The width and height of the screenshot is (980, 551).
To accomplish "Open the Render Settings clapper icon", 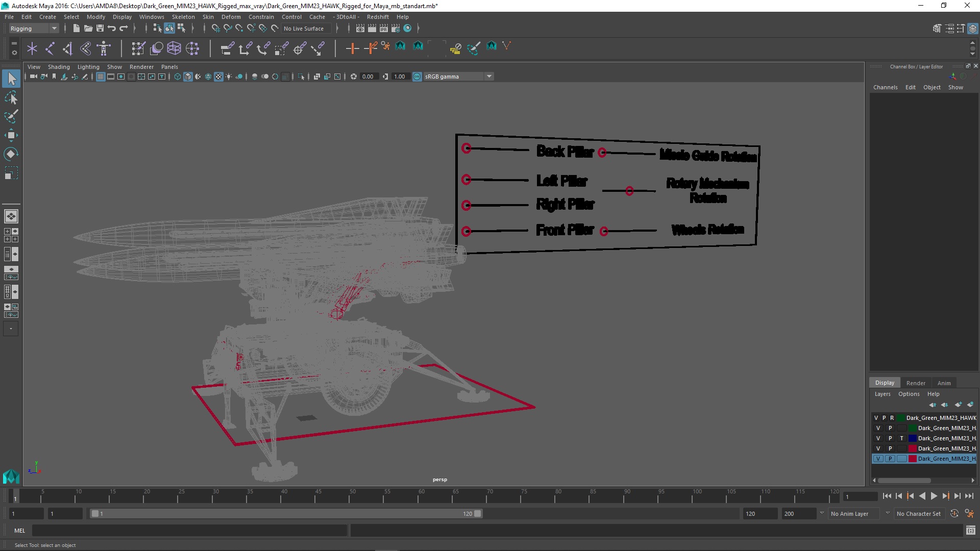I will [x=395, y=29].
